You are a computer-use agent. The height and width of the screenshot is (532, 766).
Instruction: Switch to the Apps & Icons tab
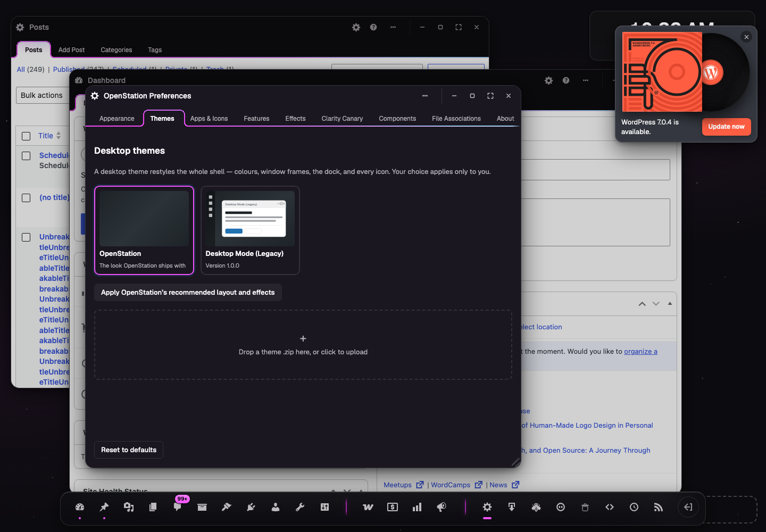[209, 119]
